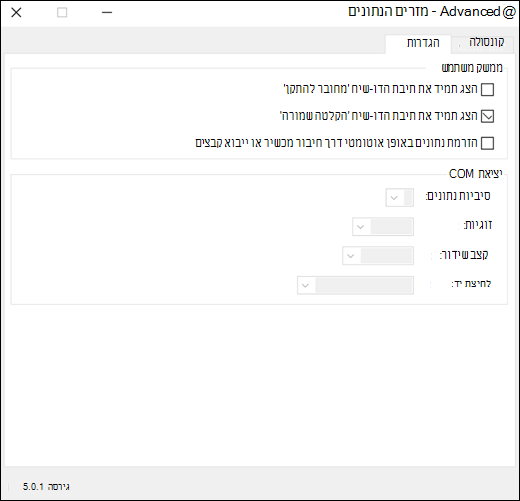Screen dimensions: 520x501
Task: Click version text גירסה 5.0.1
Action: pos(46,487)
